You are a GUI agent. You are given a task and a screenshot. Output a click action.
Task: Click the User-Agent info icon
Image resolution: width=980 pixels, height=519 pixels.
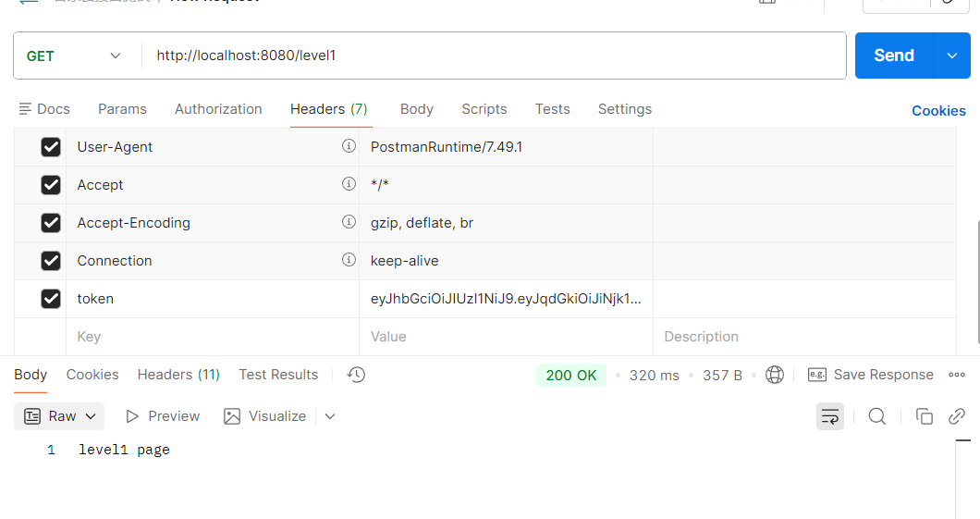(x=349, y=145)
